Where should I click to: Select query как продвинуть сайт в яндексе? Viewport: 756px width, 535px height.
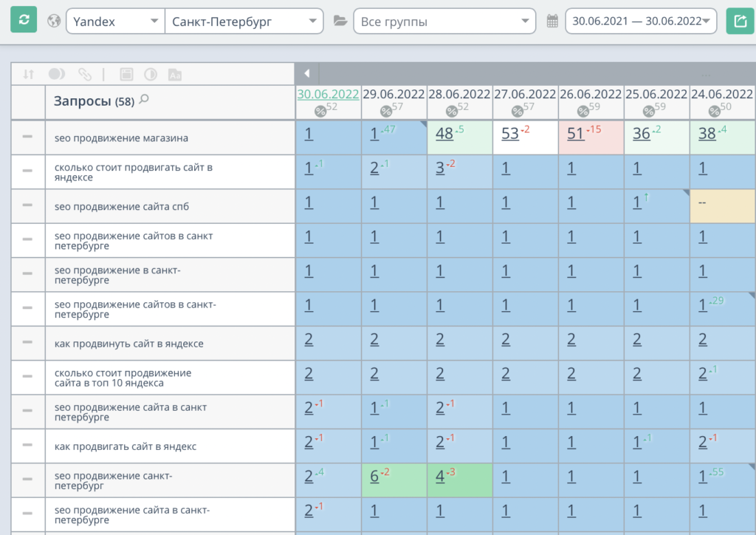click(x=128, y=344)
